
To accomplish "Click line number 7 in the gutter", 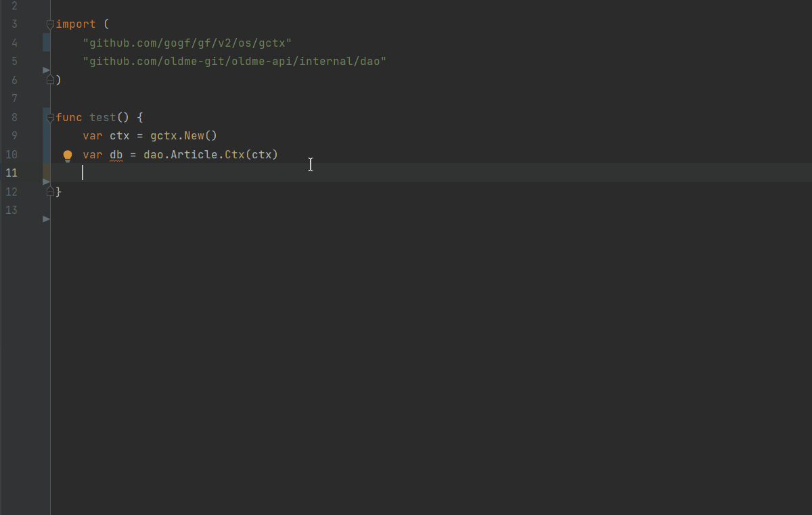I will point(14,99).
